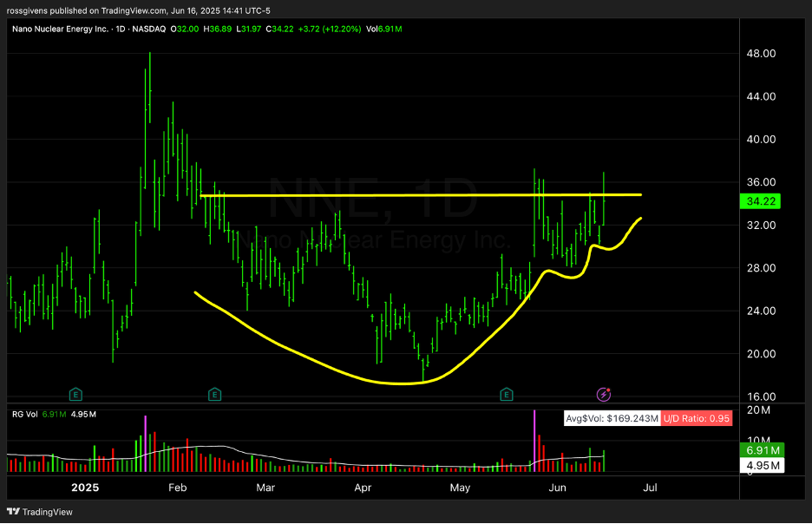The image size is (812, 524).
Task: Click the white 4.95M volume axis tag
Action: pyautogui.click(x=763, y=466)
